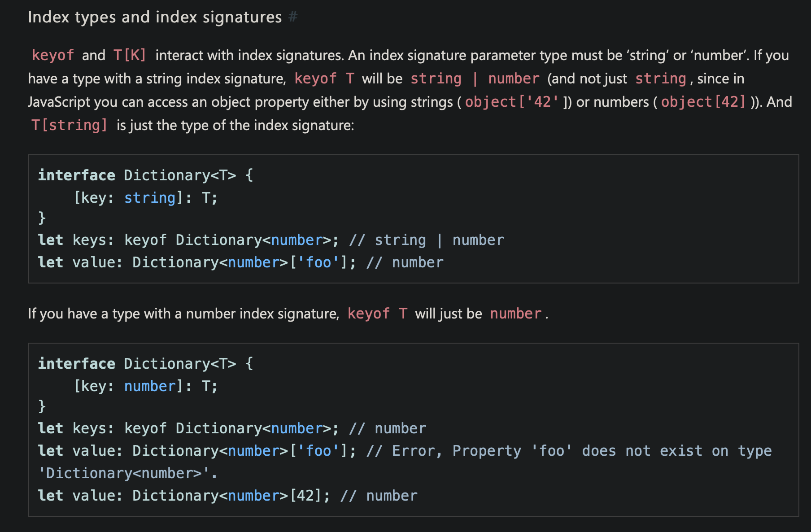
Task: Click inline code object['42']
Action: click(512, 102)
